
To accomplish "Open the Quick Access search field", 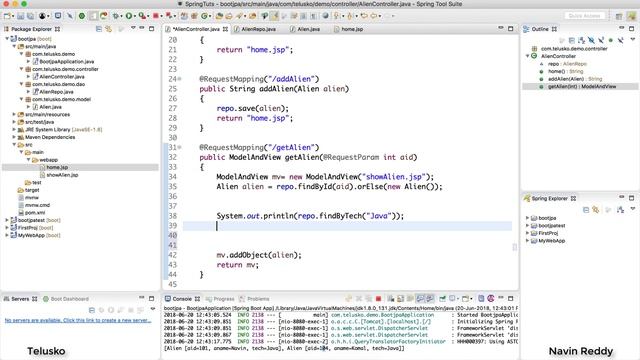I will pos(584,16).
